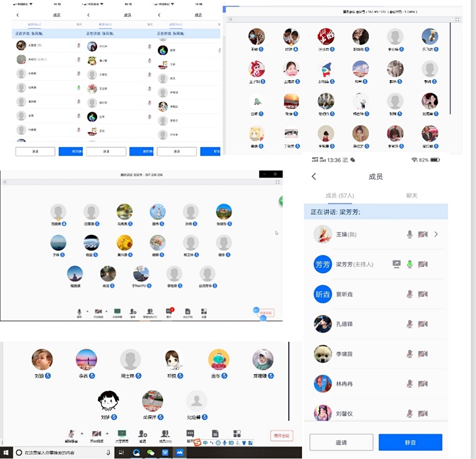
Task: Switch to the 成员 (57人) tab
Action: click(x=339, y=195)
